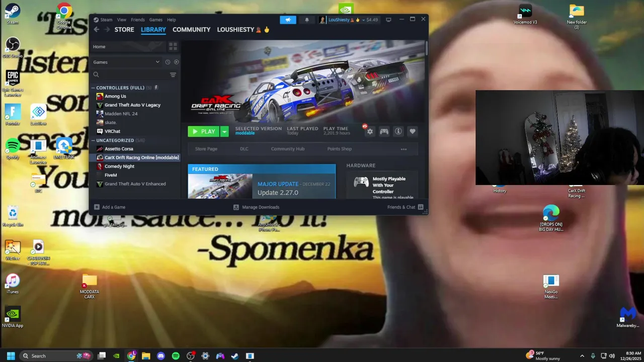Click the green Play button

pyautogui.click(x=204, y=131)
